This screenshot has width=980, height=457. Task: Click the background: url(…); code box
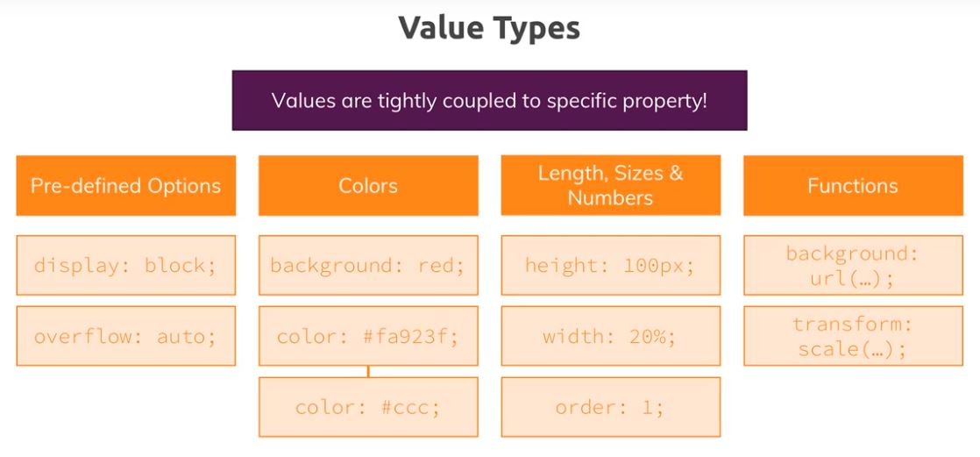853,265
